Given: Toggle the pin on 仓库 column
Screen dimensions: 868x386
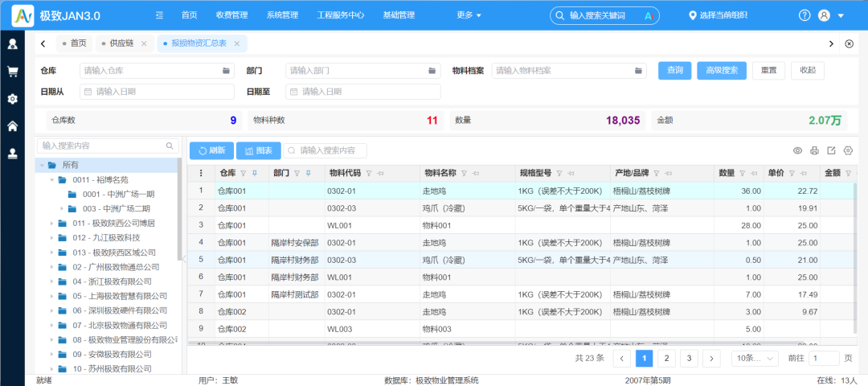Looking at the screenshot, I should coord(255,174).
